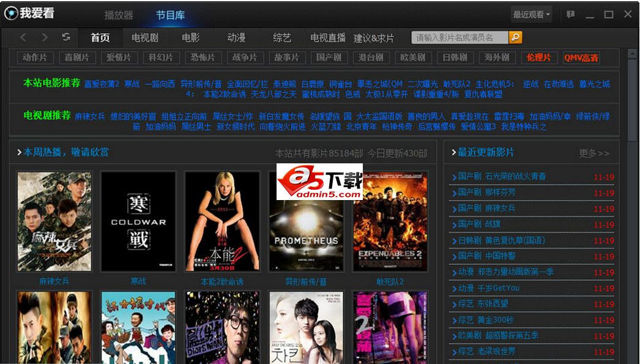Click the 异形前传/普 title link

306,281
